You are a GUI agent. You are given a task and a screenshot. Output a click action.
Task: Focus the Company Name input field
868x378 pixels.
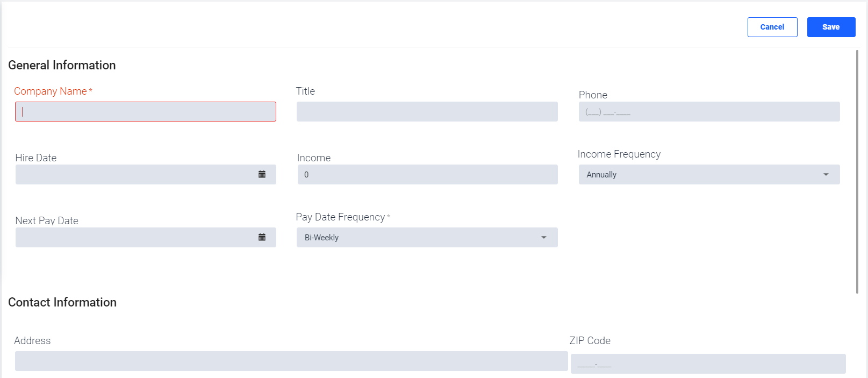[x=146, y=111]
